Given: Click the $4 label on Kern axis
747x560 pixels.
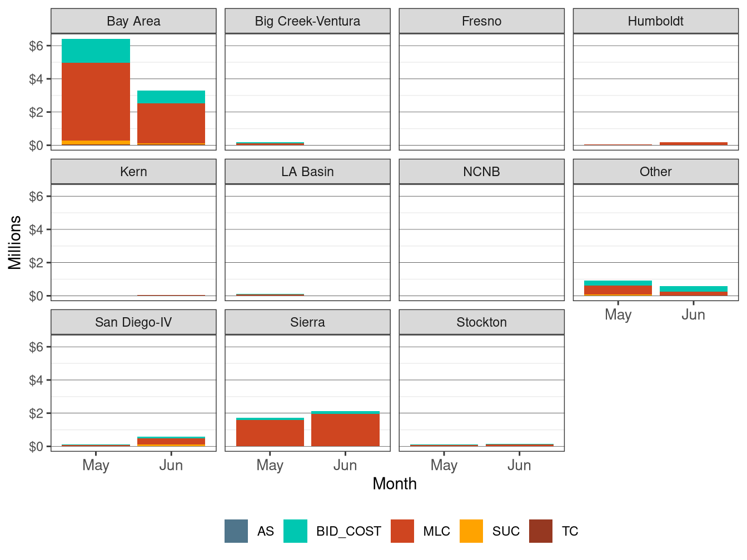Looking at the screenshot, I should point(36,229).
